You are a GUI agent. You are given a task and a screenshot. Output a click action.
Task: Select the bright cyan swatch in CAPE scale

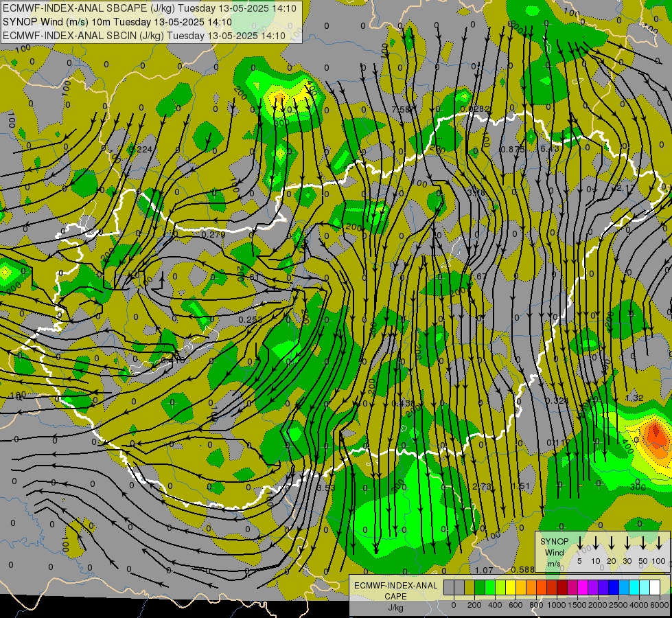[x=634, y=587]
